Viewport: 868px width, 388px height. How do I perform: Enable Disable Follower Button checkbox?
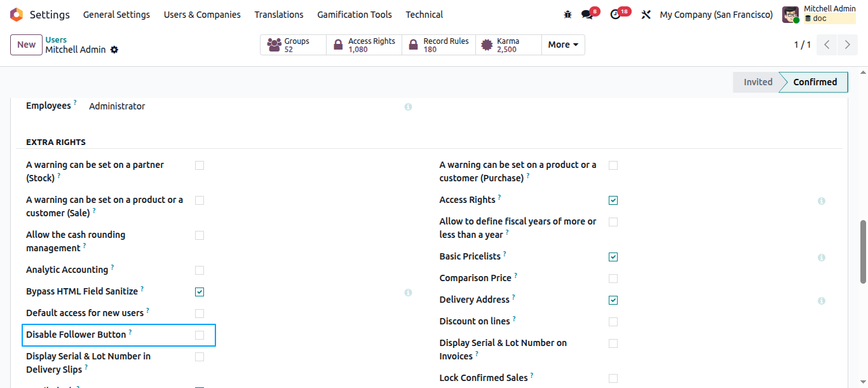click(200, 335)
